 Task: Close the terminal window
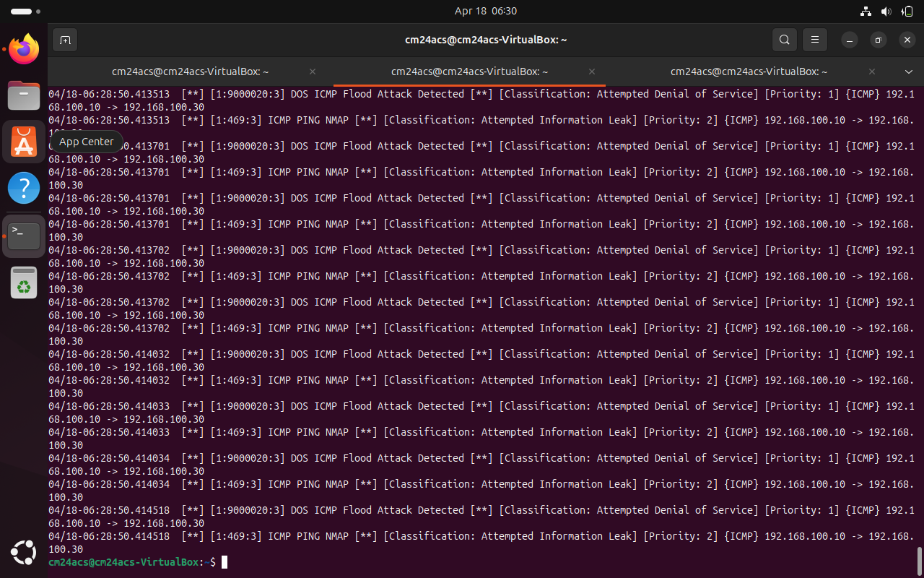(907, 40)
